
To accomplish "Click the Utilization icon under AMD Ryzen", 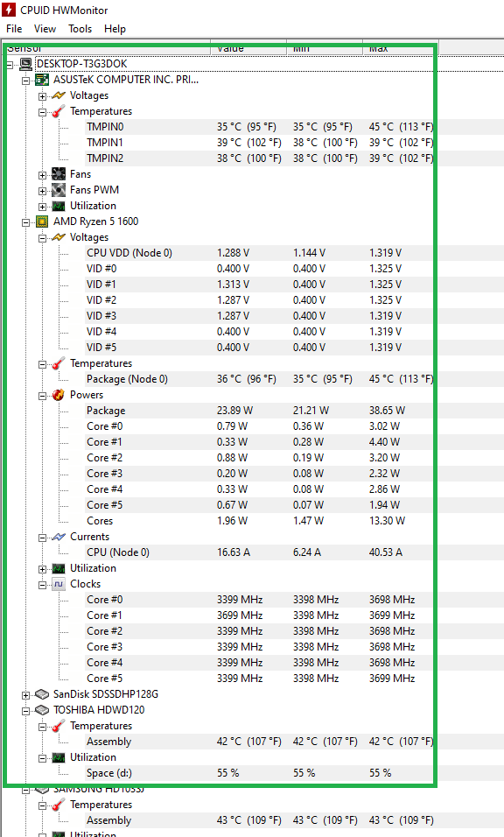I will (x=59, y=568).
